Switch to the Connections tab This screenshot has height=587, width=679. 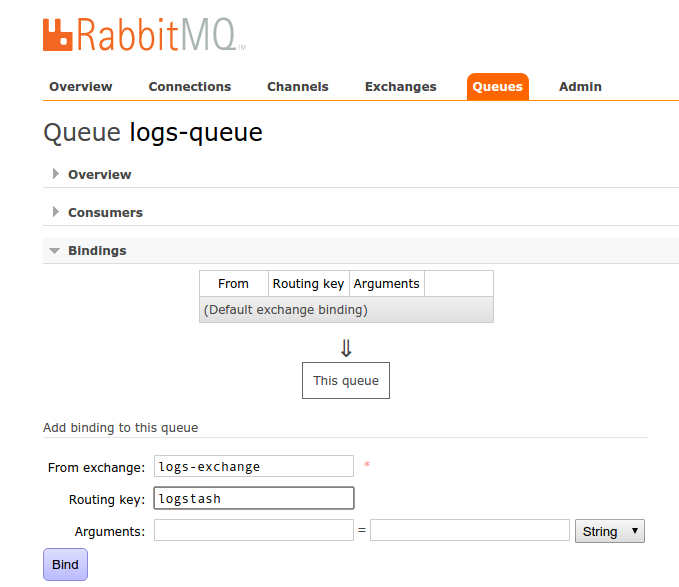pos(190,87)
